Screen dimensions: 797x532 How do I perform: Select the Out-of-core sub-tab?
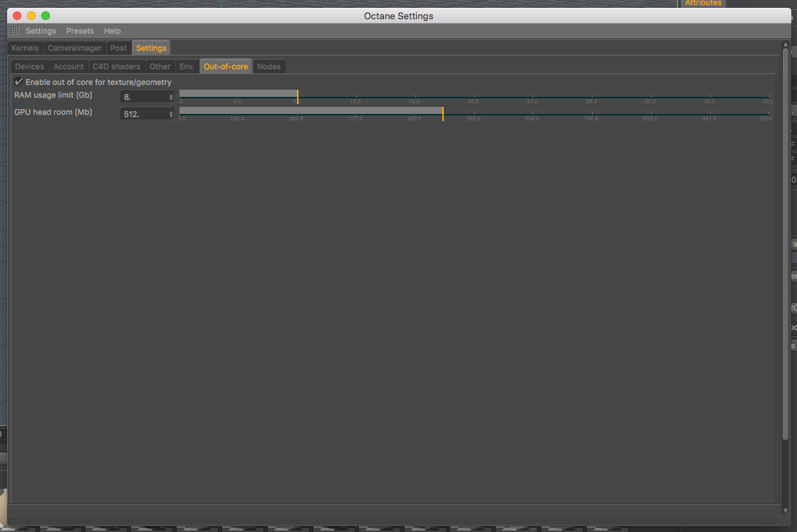pyautogui.click(x=226, y=66)
